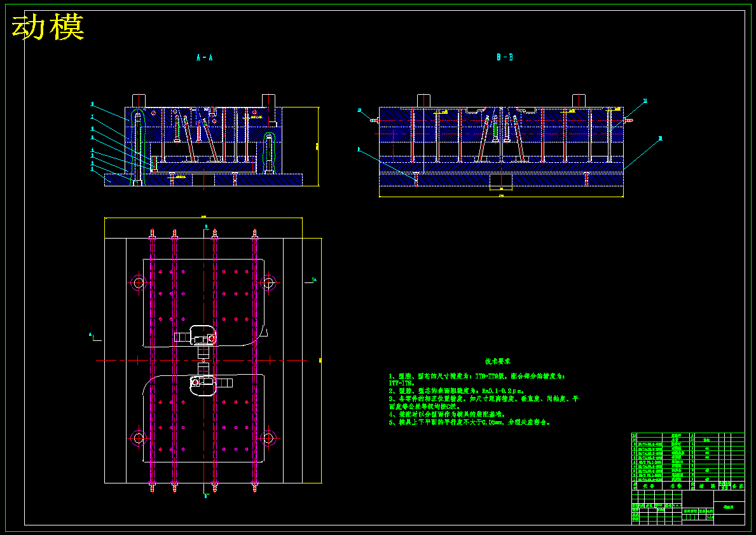Select the "1:1" scale cell in title block
The height and width of the screenshot is (535, 756).
(710, 517)
